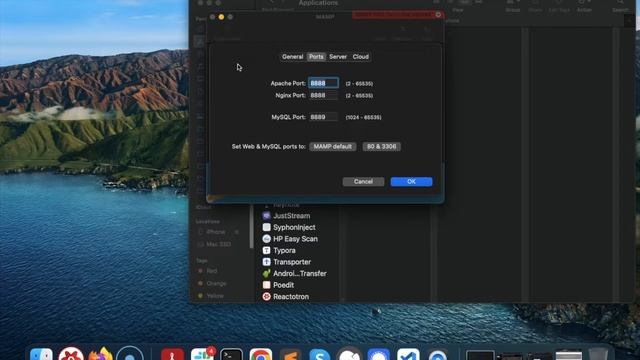Launch Firefox from the Dock

(x=100, y=354)
